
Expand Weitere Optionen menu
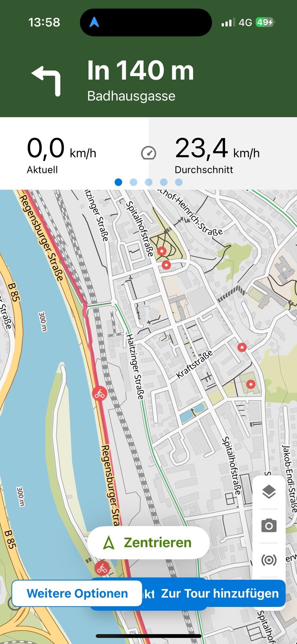tap(77, 593)
